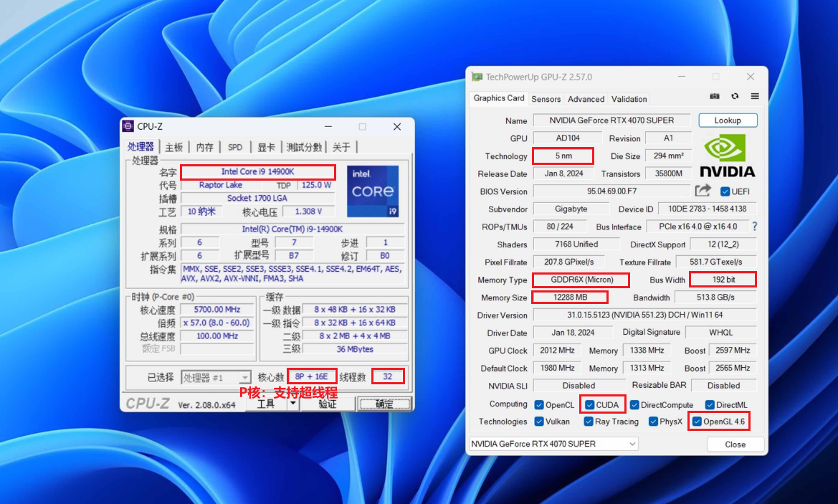Open the GPU selection dropdown at bottom
The image size is (838, 504).
click(553, 444)
